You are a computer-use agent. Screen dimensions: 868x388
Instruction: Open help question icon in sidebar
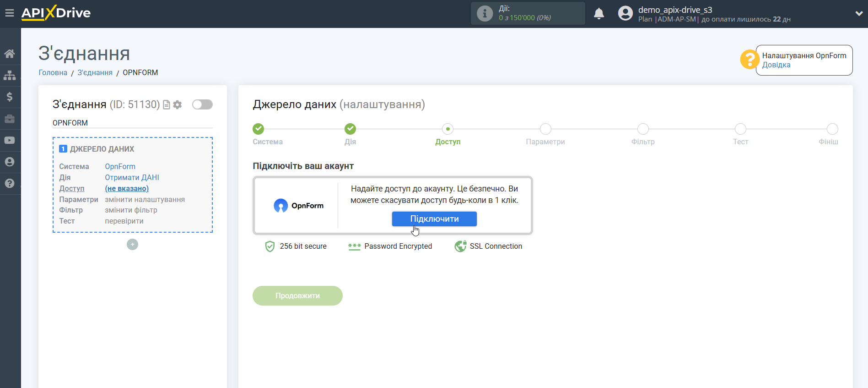pyautogui.click(x=10, y=183)
